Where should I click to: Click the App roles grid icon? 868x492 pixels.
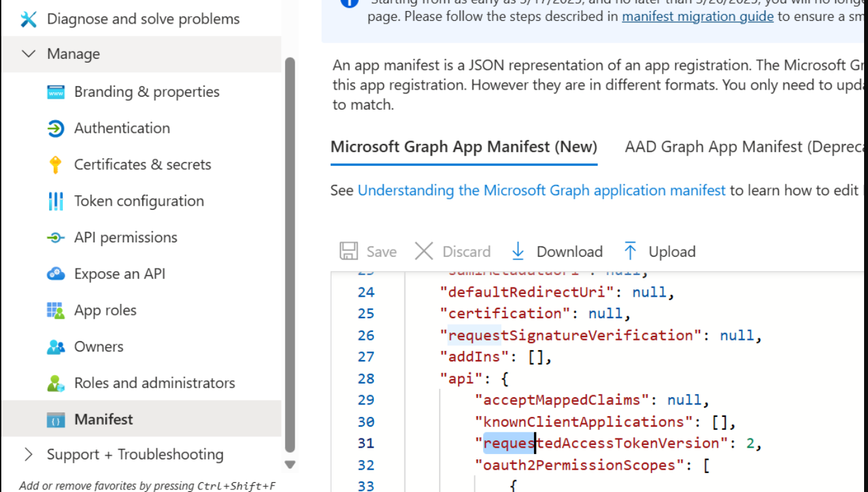(56, 310)
